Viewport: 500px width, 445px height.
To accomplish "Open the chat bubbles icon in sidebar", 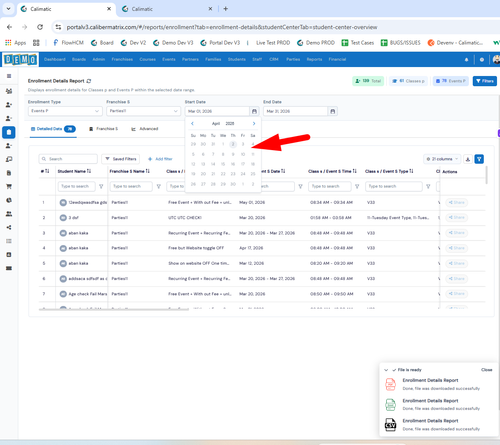I will pyautogui.click(x=9, y=159).
